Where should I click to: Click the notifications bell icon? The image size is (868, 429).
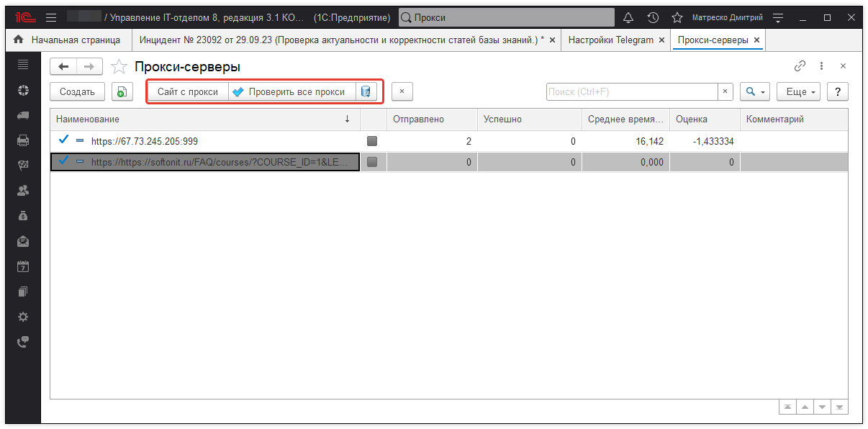pos(628,17)
